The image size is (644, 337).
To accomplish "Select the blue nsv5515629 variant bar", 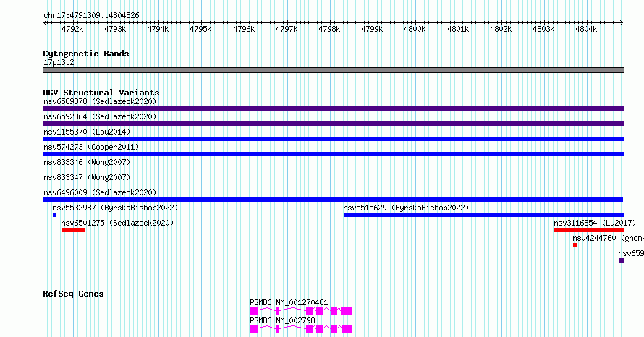I will pos(483,215).
